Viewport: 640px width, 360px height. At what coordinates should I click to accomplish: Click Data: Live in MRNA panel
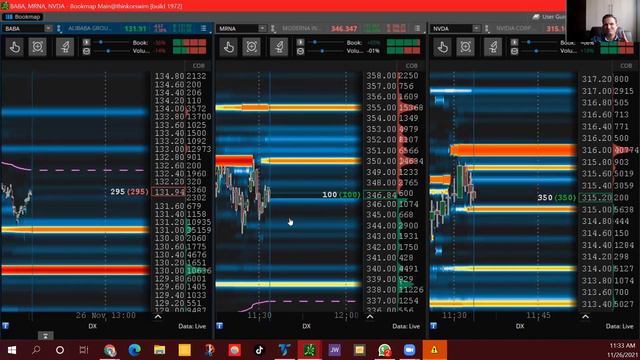406,326
